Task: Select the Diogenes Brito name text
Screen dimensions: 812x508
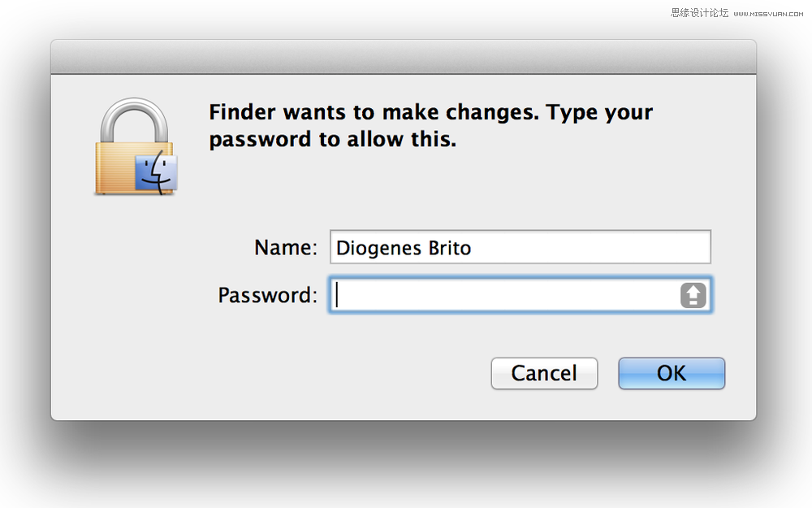Action: tap(404, 248)
